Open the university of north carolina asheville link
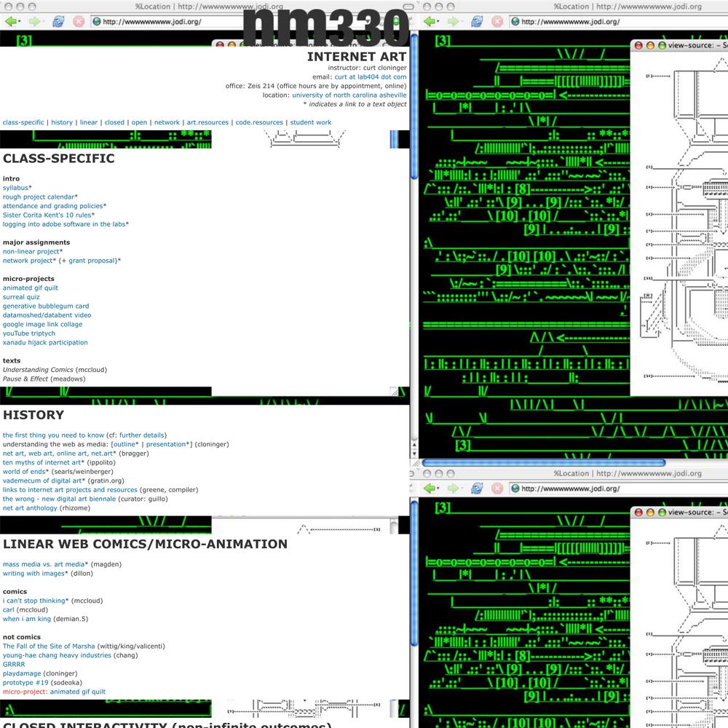728x728 pixels. [x=349, y=95]
